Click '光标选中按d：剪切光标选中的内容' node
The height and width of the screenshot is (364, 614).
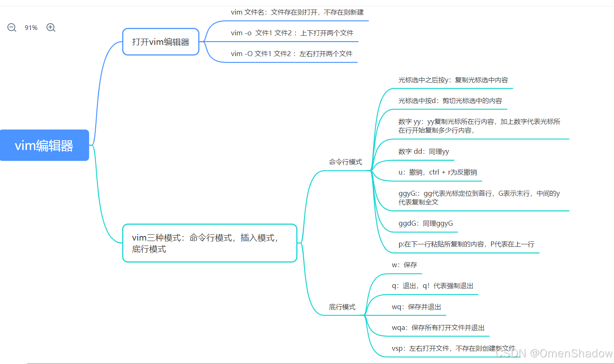[x=450, y=101]
